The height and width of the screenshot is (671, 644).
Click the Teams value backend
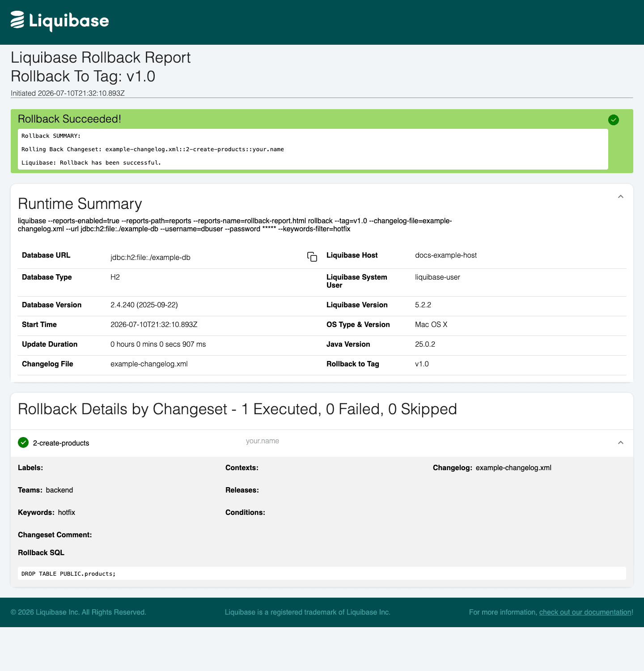click(59, 490)
